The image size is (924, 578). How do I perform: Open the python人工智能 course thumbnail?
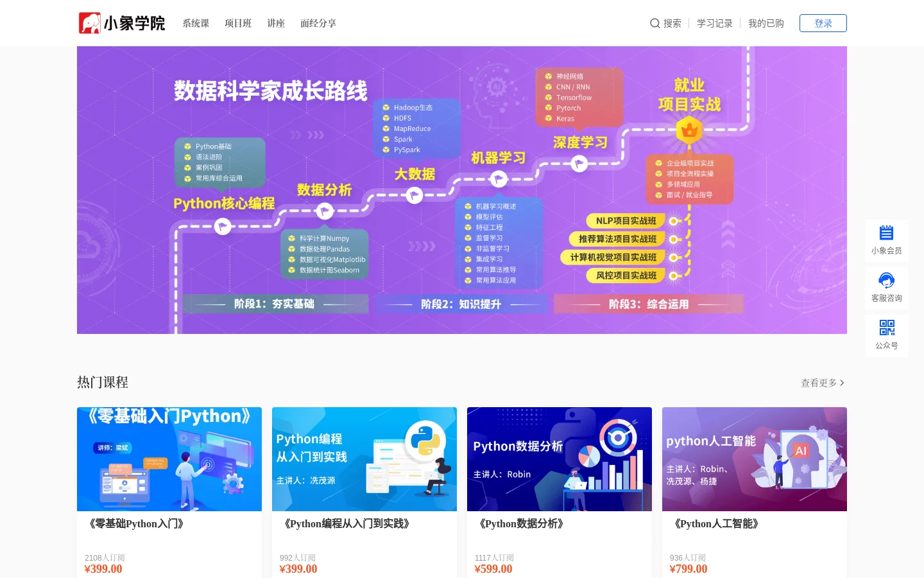point(755,459)
